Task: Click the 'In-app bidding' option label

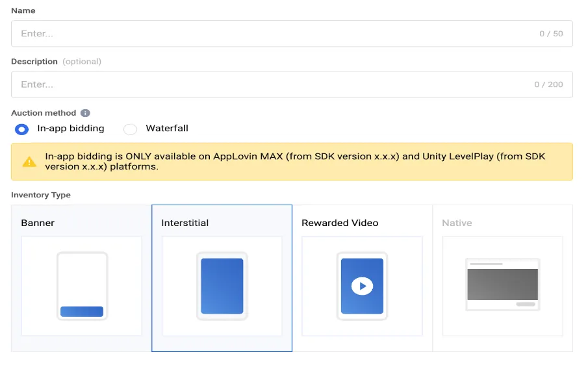Action: pyautogui.click(x=71, y=129)
